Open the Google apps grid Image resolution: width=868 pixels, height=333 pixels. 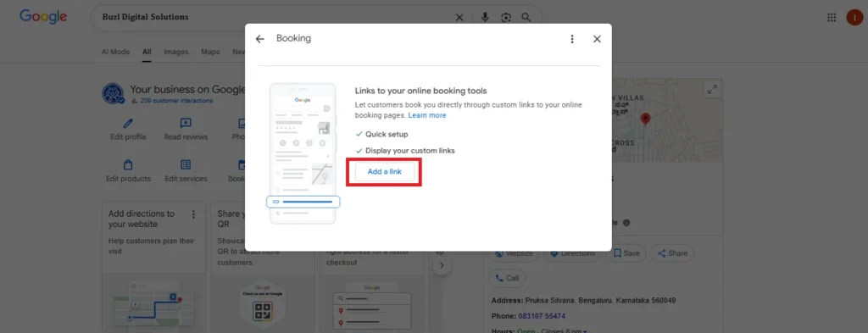coord(832,18)
